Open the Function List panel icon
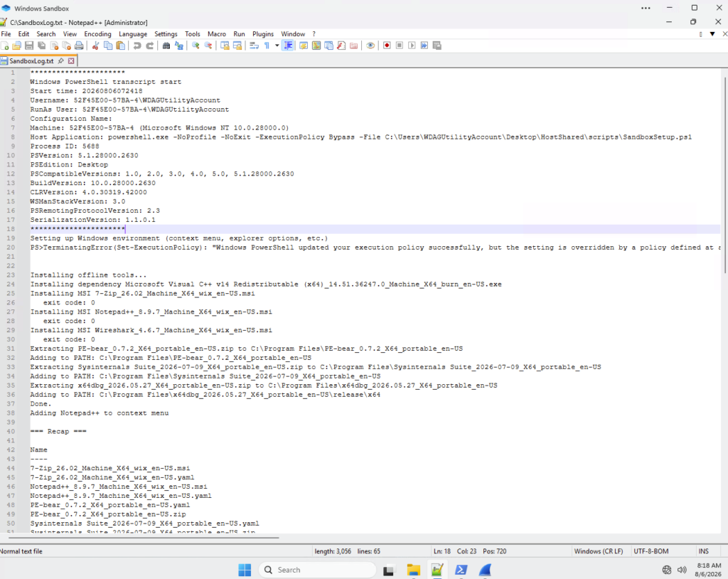Image resolution: width=728 pixels, height=579 pixels. [x=341, y=46]
